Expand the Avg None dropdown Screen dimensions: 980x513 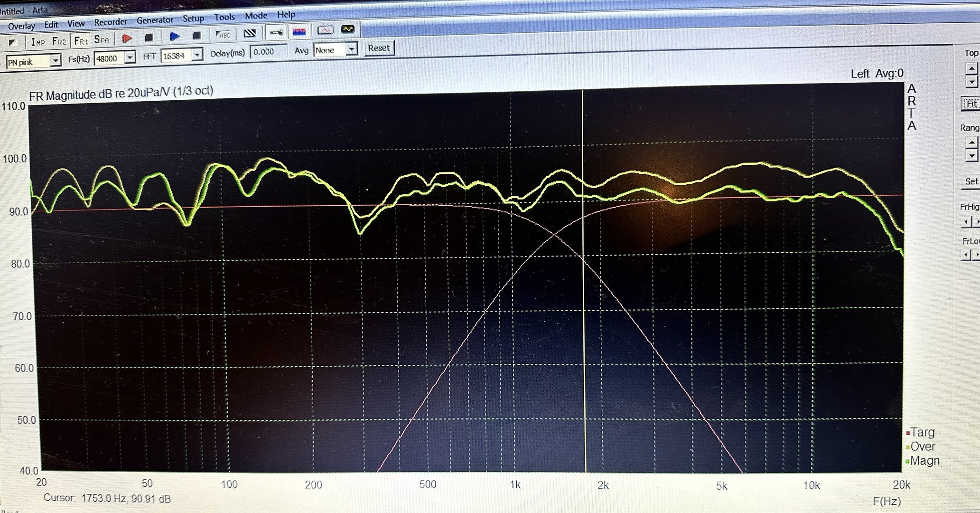click(351, 49)
